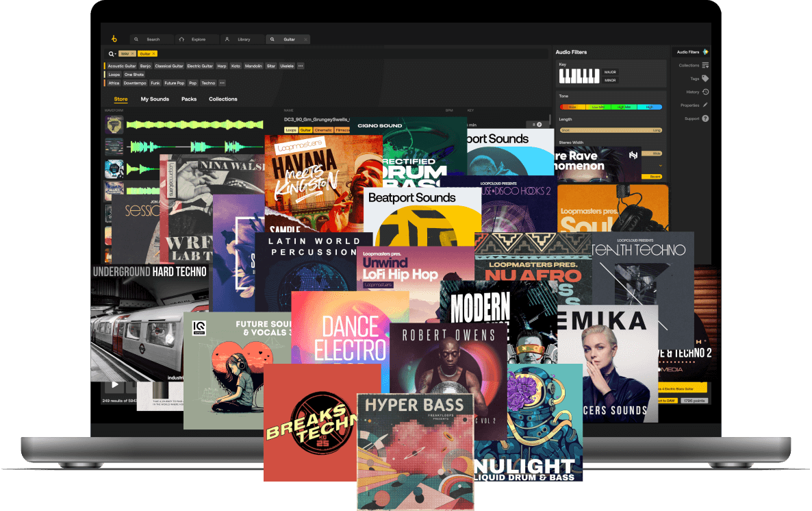Select the Harp filter tag
This screenshot has height=511, width=812.
click(x=222, y=66)
